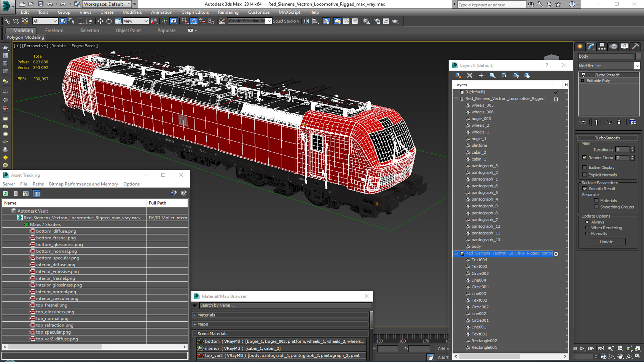The image size is (644, 362).
Task: Click the Play Animation button
Action: (582, 349)
